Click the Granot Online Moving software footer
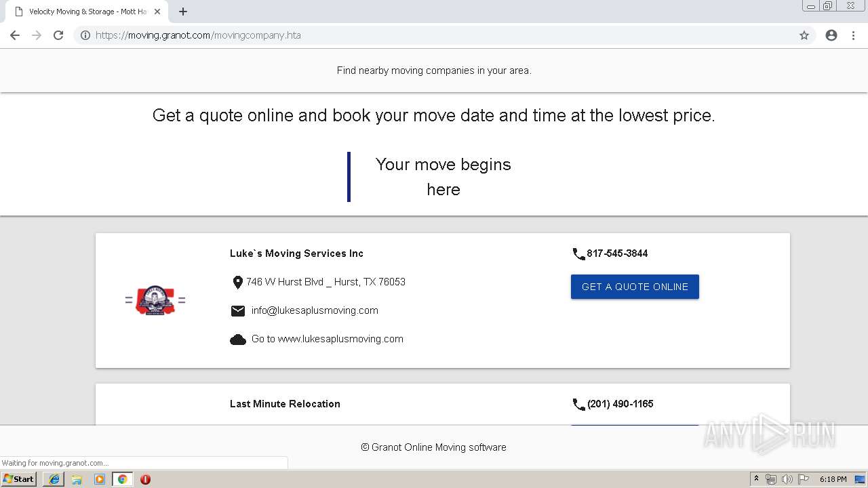Image resolution: width=868 pixels, height=488 pixels. 433,447
